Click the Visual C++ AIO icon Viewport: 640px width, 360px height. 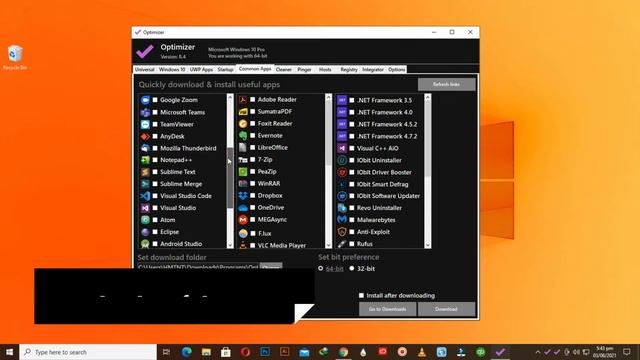click(x=342, y=148)
